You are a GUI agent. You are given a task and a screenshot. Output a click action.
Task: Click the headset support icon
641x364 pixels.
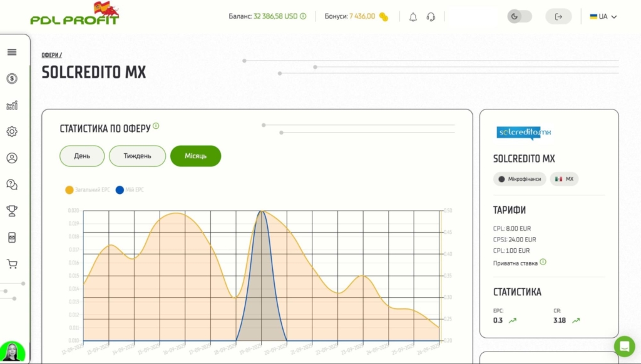click(x=431, y=17)
